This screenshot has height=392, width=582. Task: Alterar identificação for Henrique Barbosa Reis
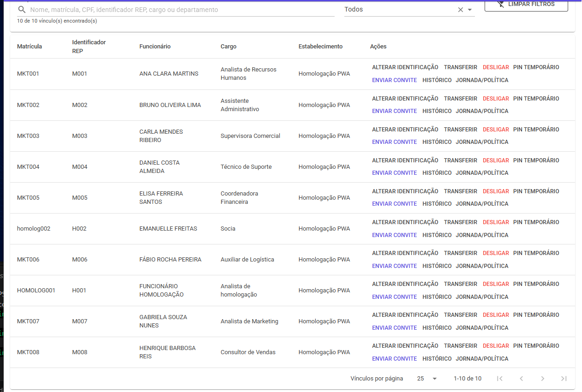point(405,346)
